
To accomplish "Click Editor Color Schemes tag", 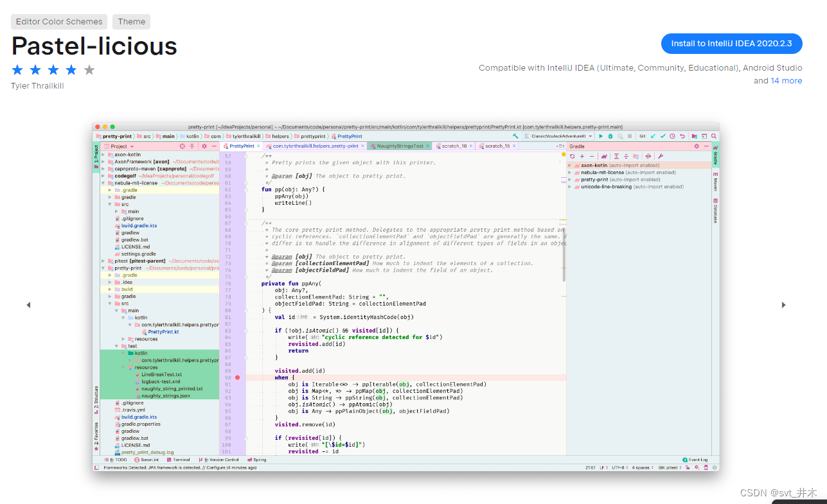I will [59, 22].
